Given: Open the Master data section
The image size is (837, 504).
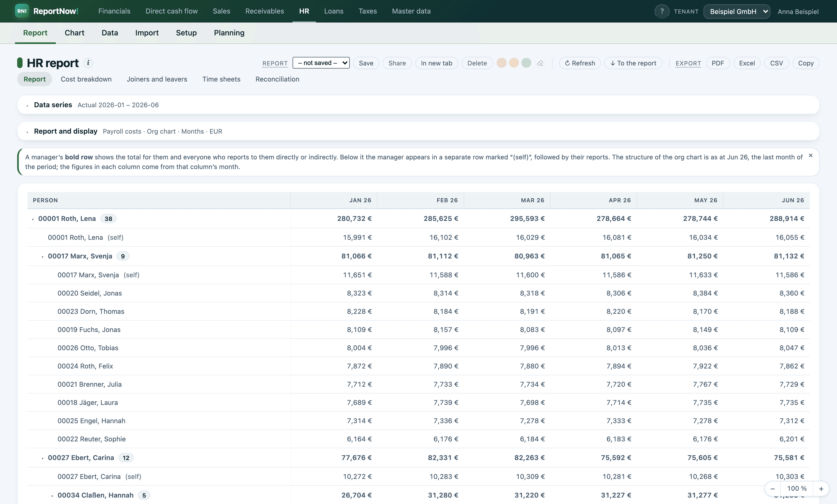Looking at the screenshot, I should 411,11.
